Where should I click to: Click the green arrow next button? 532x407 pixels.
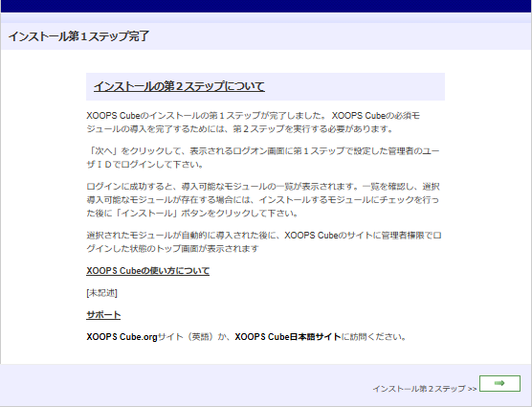pos(499,383)
